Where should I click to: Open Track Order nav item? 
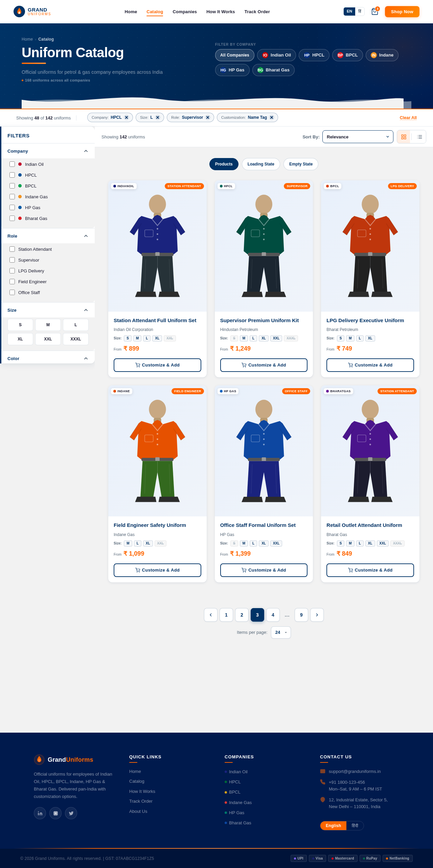(x=257, y=12)
